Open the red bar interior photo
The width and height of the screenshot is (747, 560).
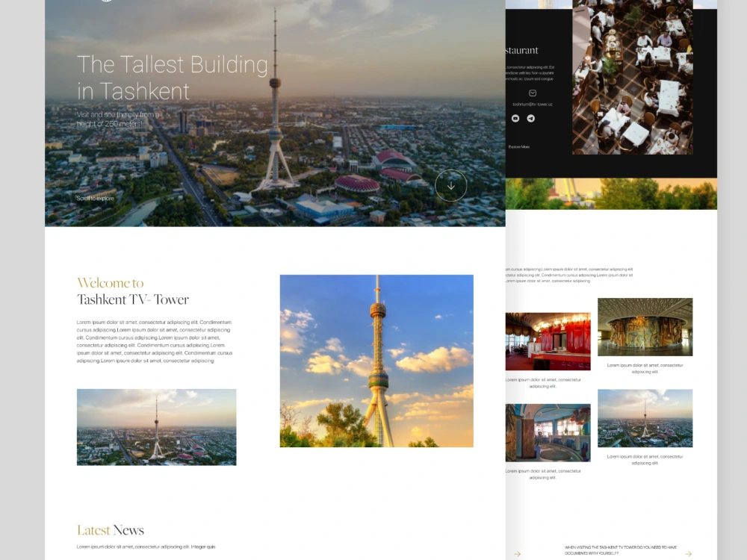pyautogui.click(x=548, y=341)
